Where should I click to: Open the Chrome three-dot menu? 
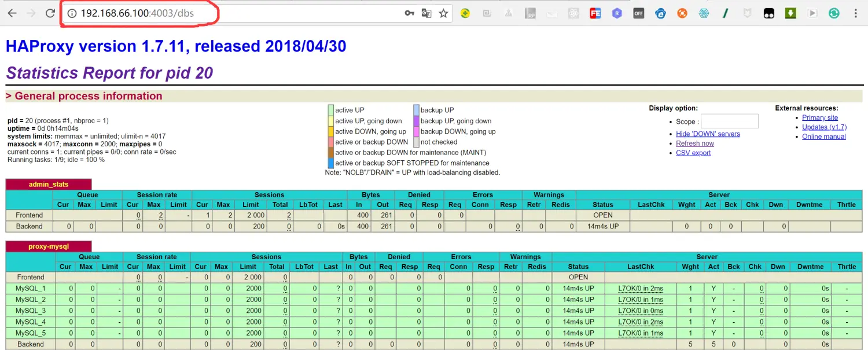click(x=856, y=13)
